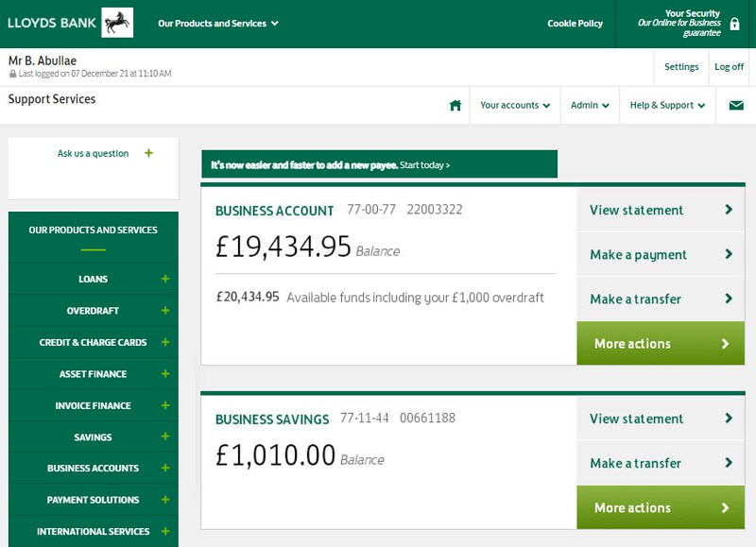Select Business Accounts in the sidebar
756x547 pixels.
[x=93, y=469]
